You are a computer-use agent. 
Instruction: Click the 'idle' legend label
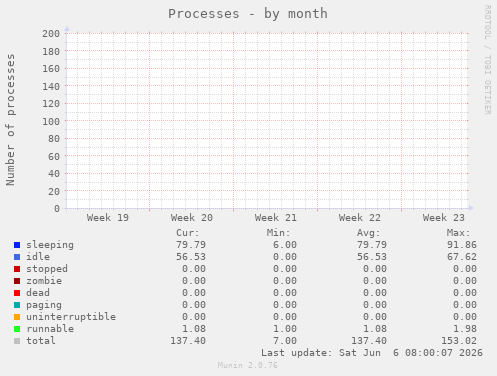click(x=38, y=257)
